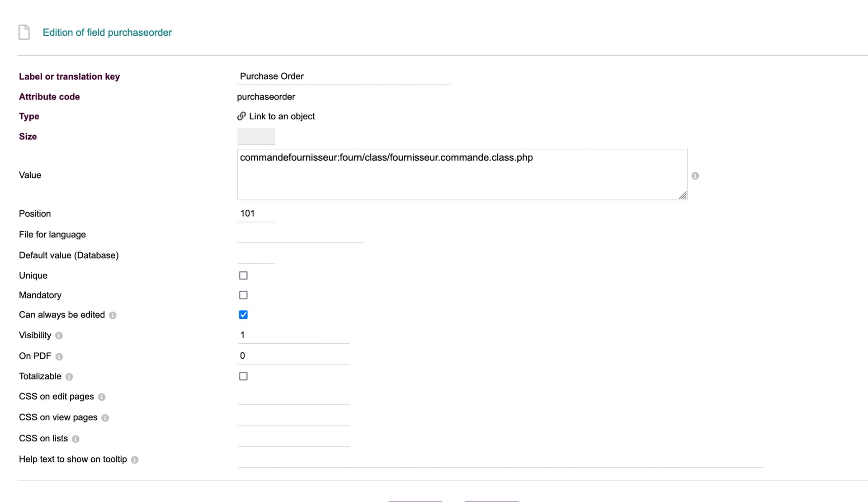Image resolution: width=868 pixels, height=502 pixels.
Task: Click info icon beside Value textarea
Action: pos(695,175)
